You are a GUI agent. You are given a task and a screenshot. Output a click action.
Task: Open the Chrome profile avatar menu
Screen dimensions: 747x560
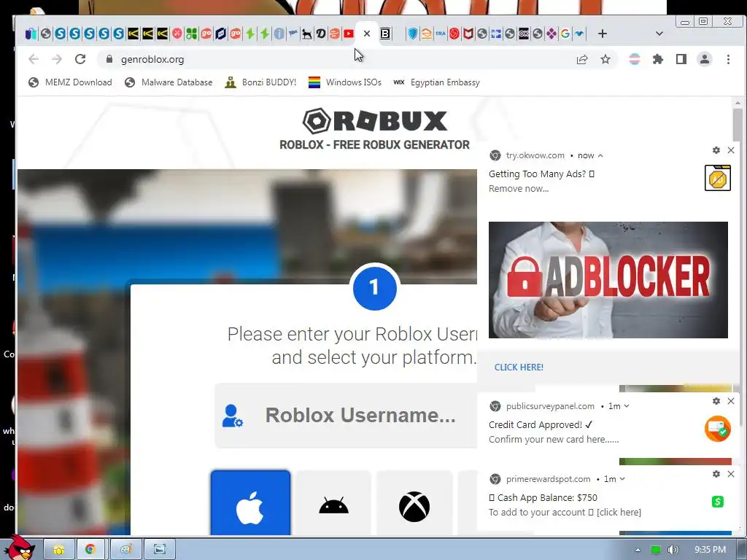pos(705,60)
